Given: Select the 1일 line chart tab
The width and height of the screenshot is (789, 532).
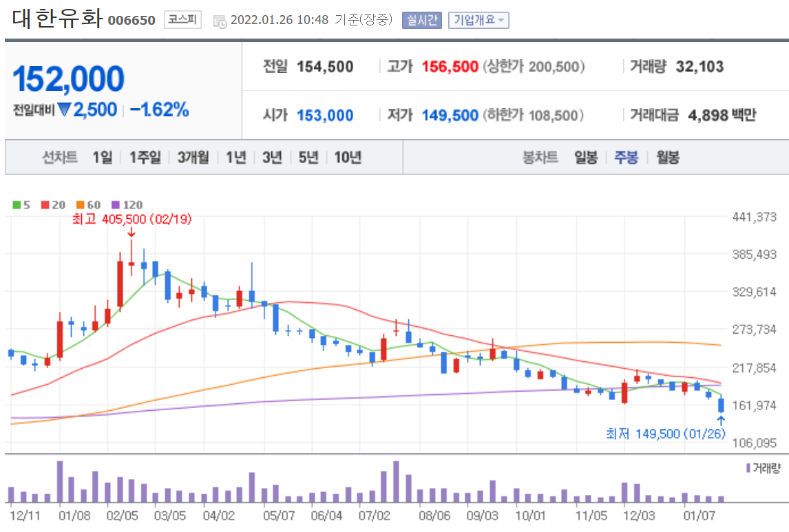Looking at the screenshot, I should 103,158.
